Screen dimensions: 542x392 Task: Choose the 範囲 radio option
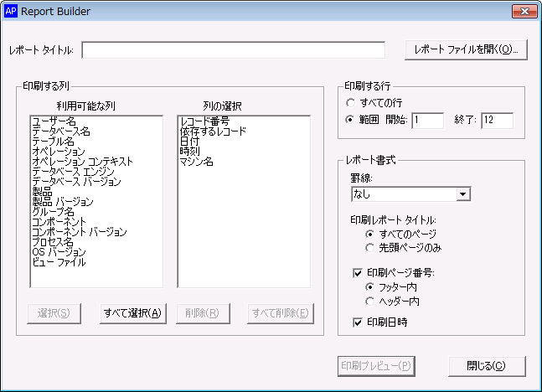(x=350, y=120)
